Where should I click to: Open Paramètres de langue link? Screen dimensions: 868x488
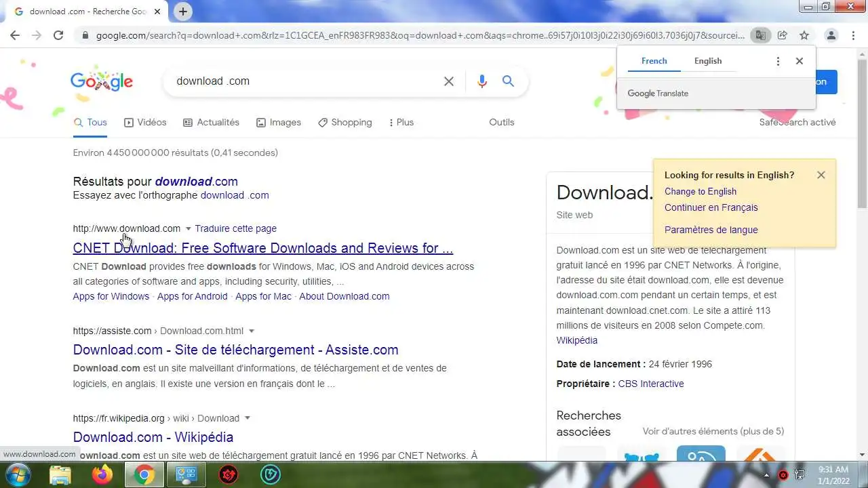(711, 230)
